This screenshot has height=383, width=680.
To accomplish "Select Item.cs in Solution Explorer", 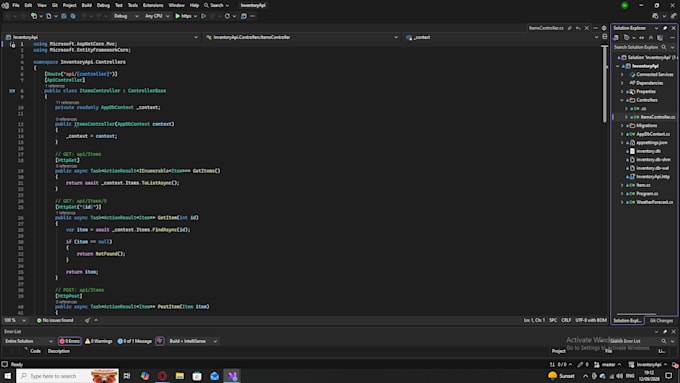I will point(643,185).
